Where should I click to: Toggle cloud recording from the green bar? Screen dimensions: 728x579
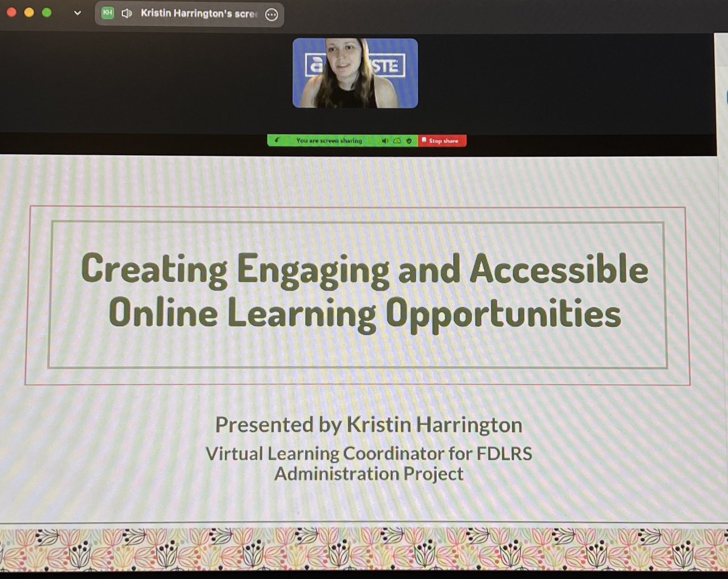(x=397, y=141)
